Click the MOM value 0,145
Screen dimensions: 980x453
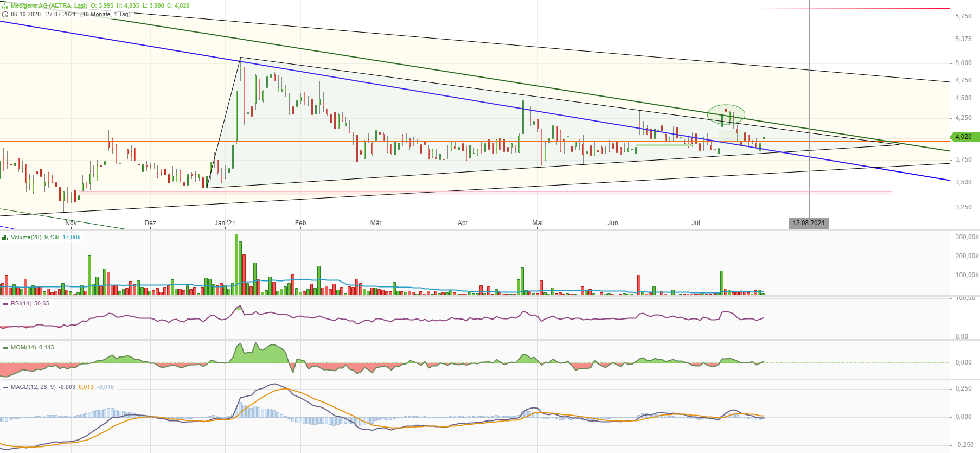[x=47, y=348]
